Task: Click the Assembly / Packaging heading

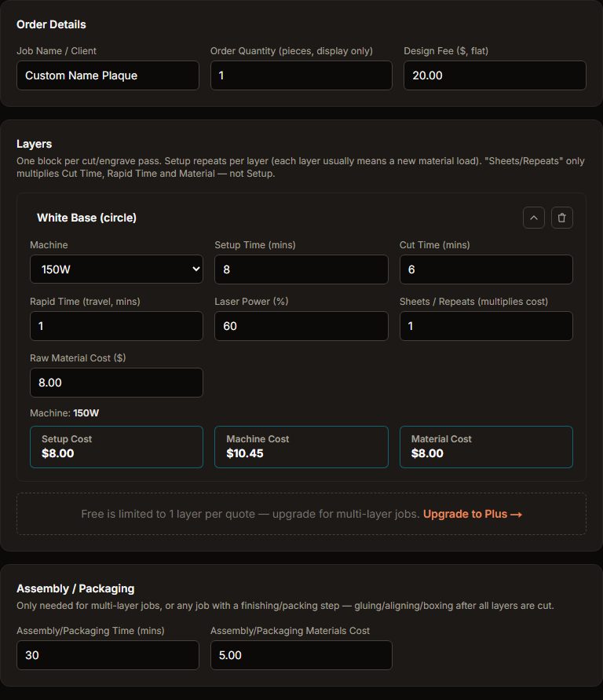Action: tap(75, 588)
